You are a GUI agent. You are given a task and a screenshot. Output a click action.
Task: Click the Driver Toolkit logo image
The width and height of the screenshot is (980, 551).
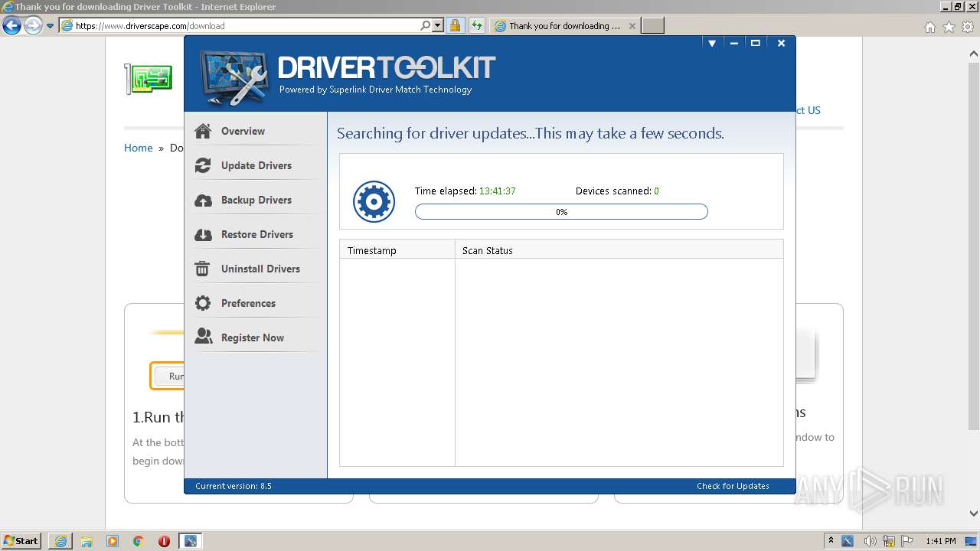pos(234,78)
